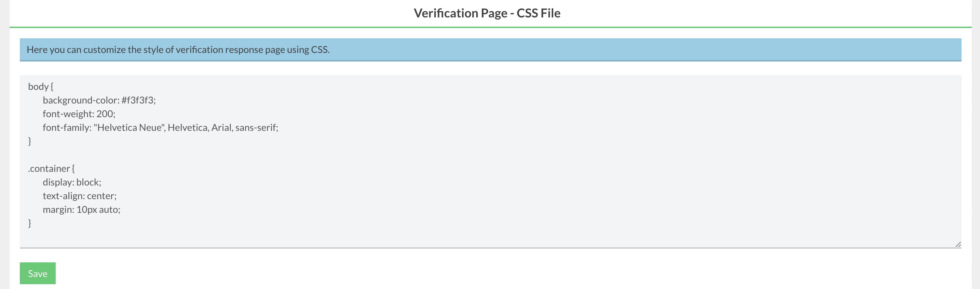Click the '"Helvetica Neue"' font name text
This screenshot has height=289, width=980.
[130, 127]
